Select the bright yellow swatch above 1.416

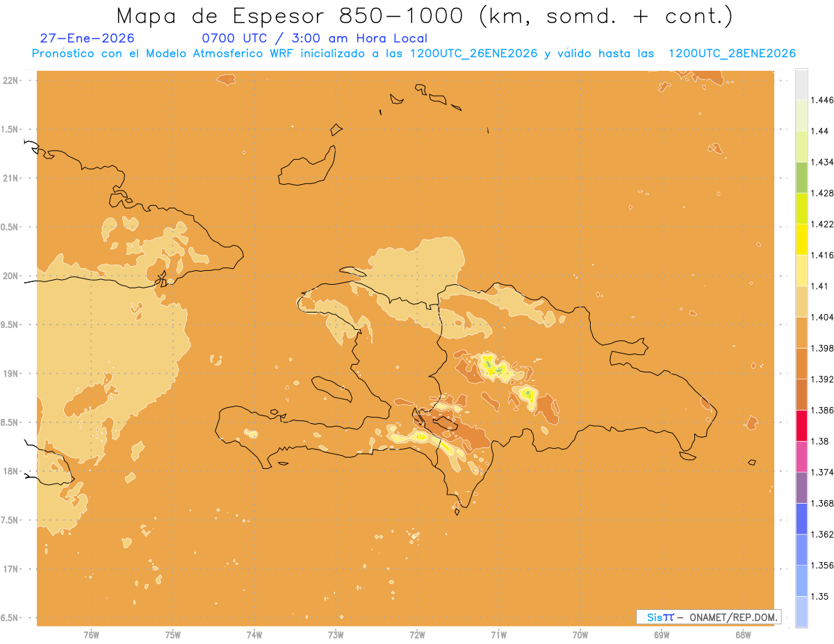(801, 240)
